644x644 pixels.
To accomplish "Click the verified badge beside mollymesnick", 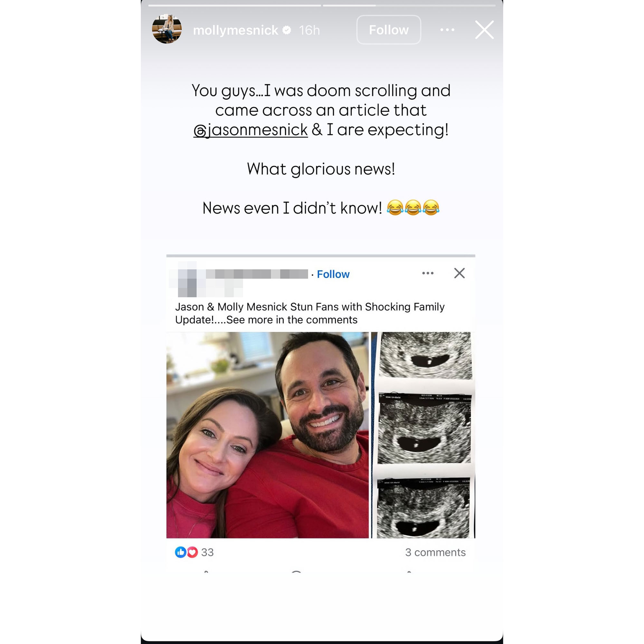I will click(287, 30).
